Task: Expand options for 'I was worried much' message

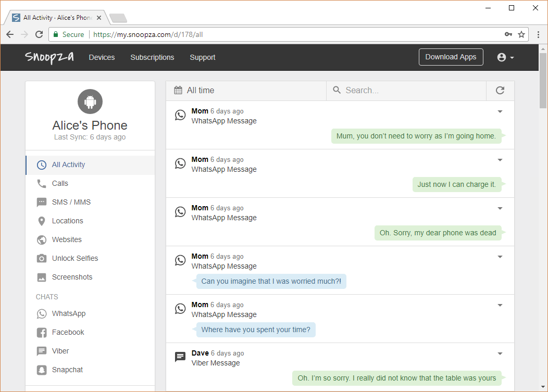Action: pos(500,257)
